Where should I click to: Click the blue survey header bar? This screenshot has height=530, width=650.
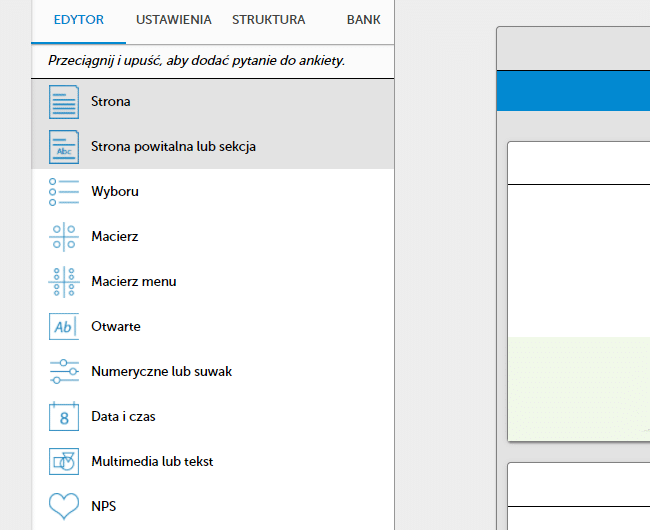pyautogui.click(x=573, y=91)
